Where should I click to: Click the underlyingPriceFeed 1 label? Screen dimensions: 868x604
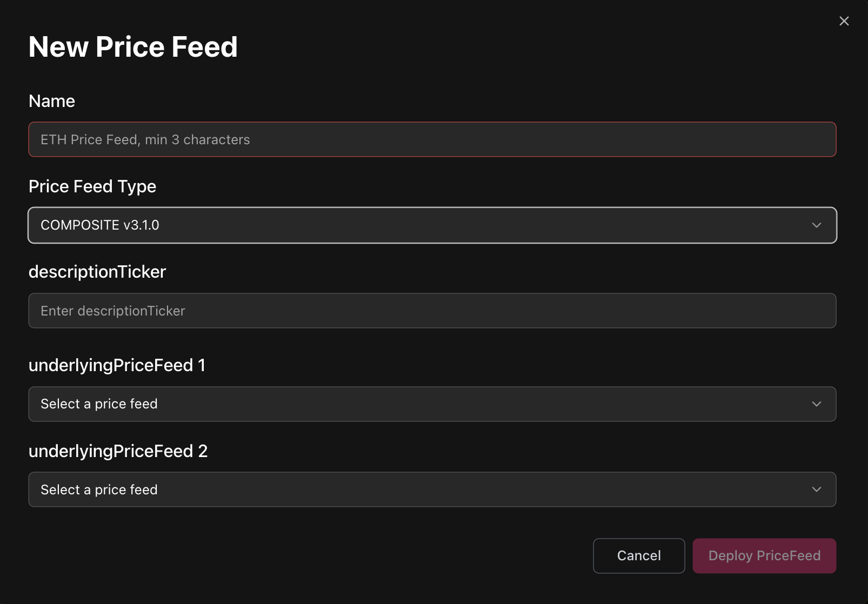117,365
